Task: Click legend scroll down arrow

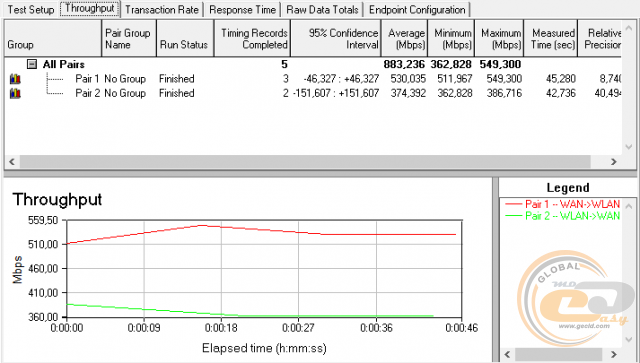Action: click(x=629, y=340)
